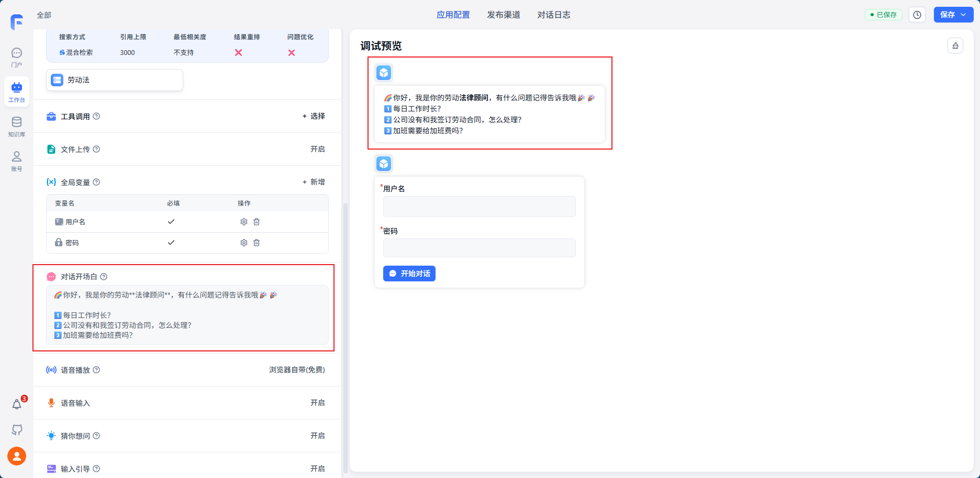Open the notifications bell icon
This screenshot has height=478, width=980.
tap(17, 404)
